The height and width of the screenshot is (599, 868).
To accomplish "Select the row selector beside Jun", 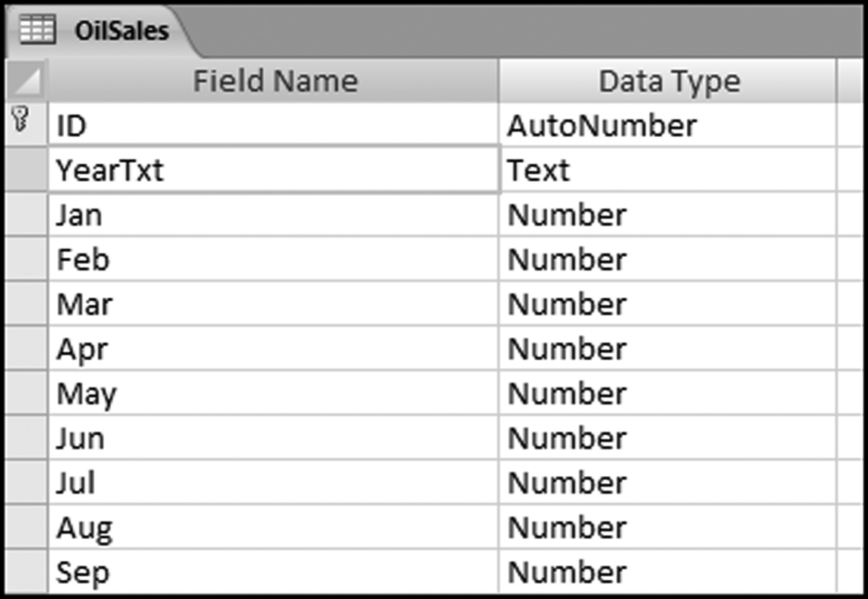I will [27, 438].
